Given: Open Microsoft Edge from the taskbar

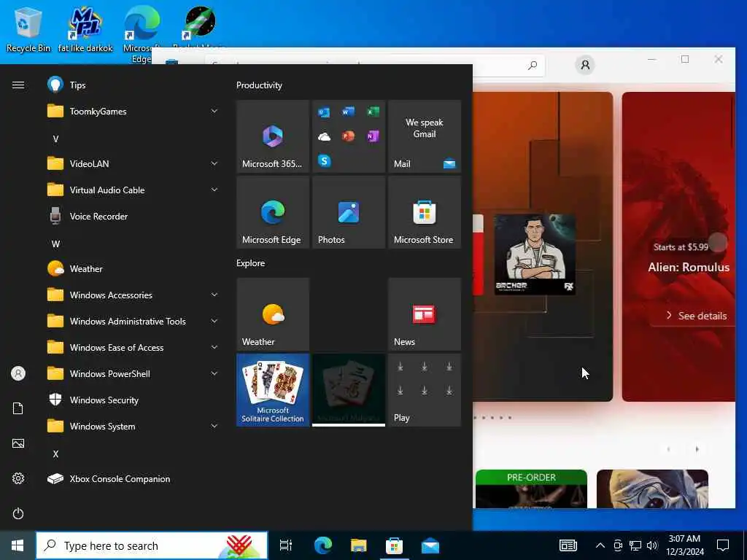Looking at the screenshot, I should (322, 545).
